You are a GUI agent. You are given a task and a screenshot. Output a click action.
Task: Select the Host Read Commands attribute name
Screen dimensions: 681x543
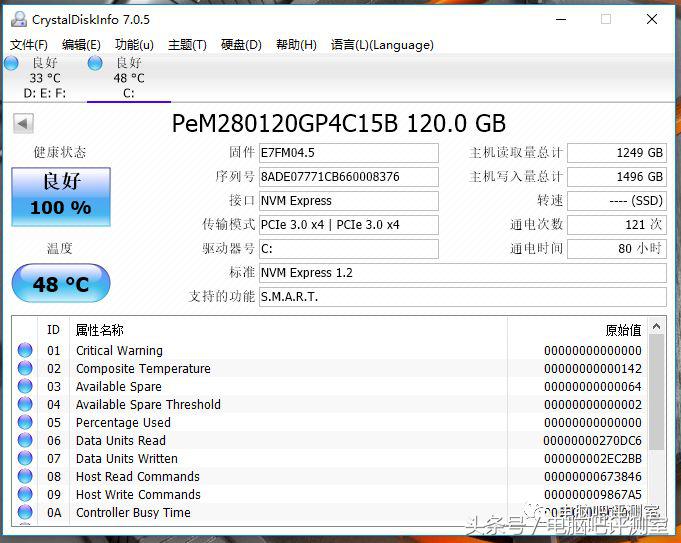pyautogui.click(x=138, y=477)
